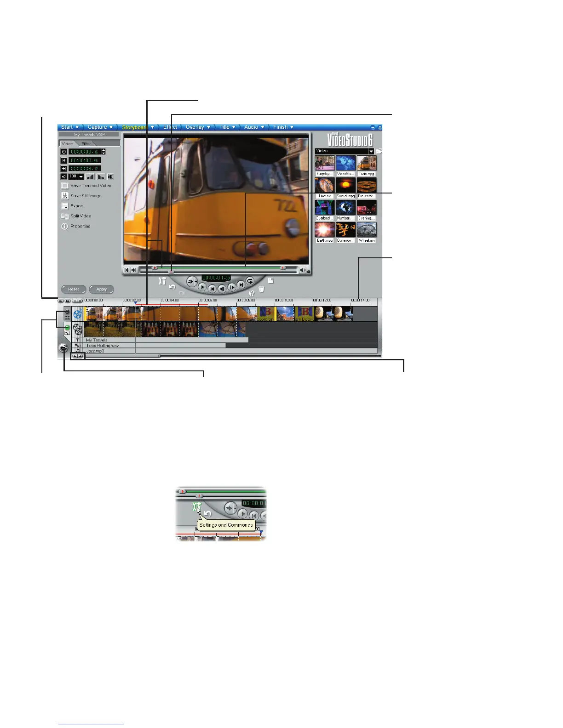Open the Video library dropdown
Image resolution: width=563 pixels, height=728 pixels.
371,151
